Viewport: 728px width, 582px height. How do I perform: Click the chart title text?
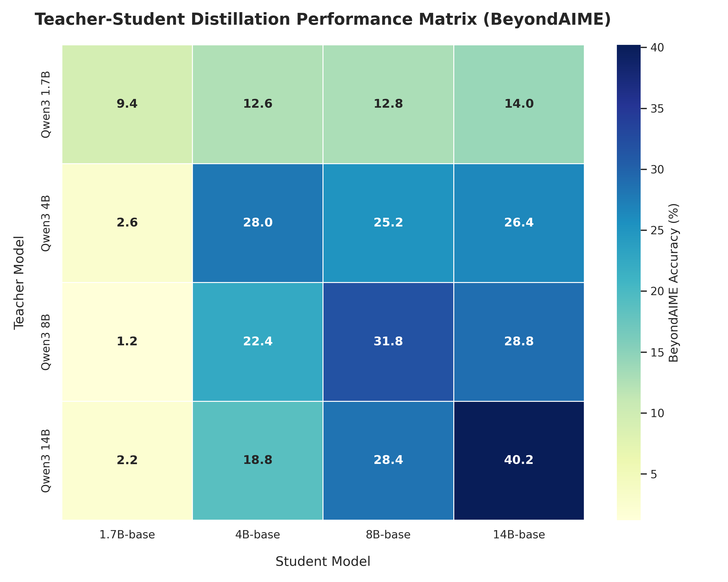click(323, 19)
